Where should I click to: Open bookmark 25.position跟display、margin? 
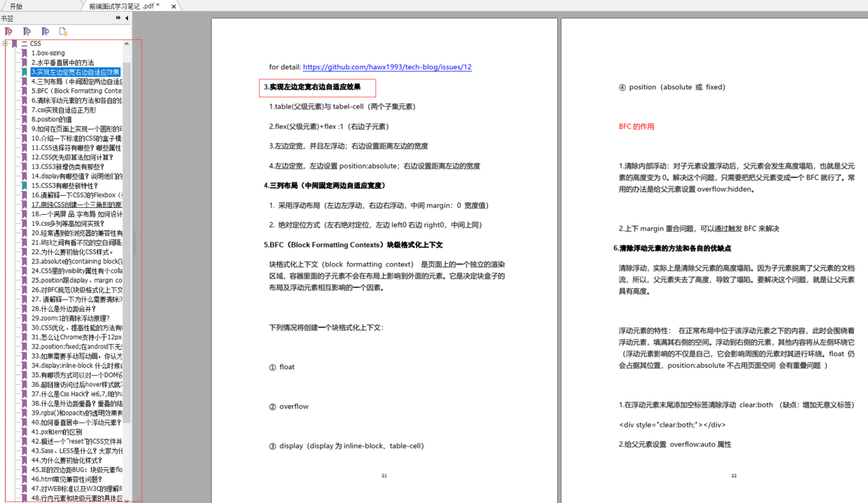(76, 280)
